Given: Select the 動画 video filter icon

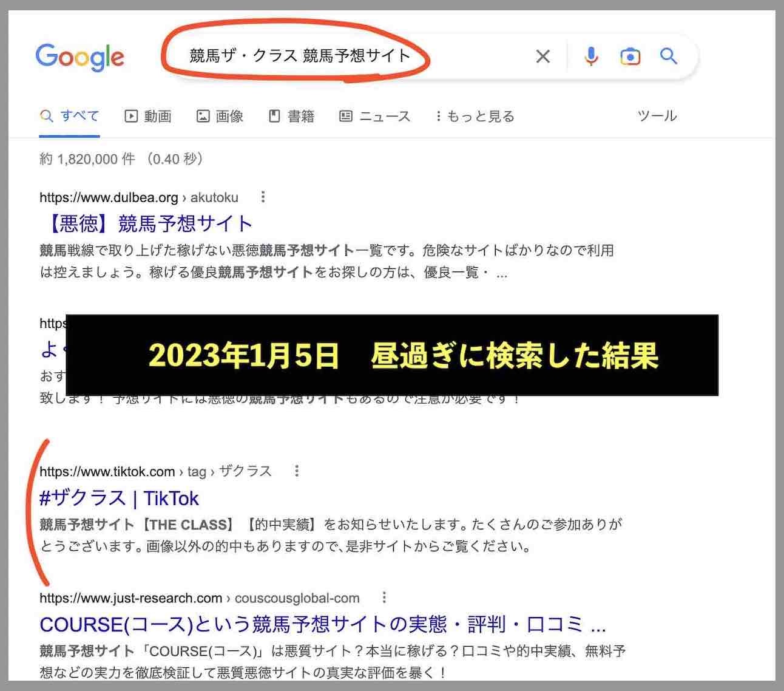Looking at the screenshot, I should pos(132,115).
